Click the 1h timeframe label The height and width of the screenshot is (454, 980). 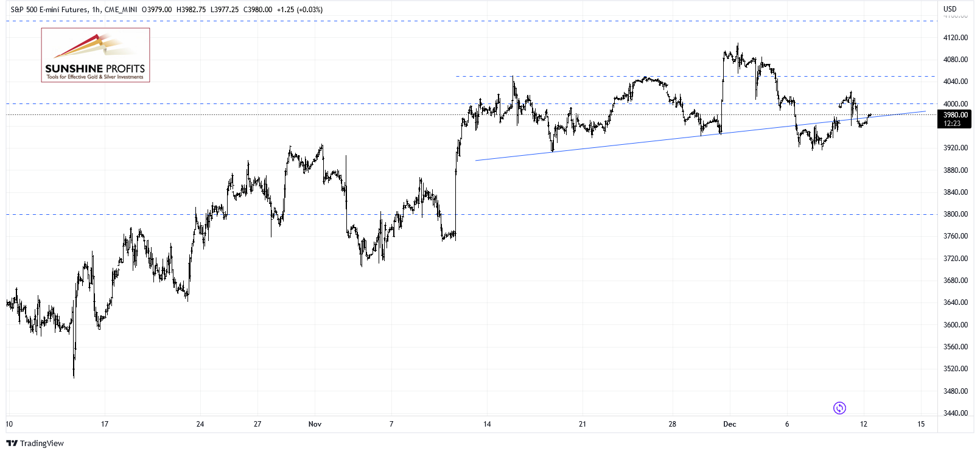96,10
